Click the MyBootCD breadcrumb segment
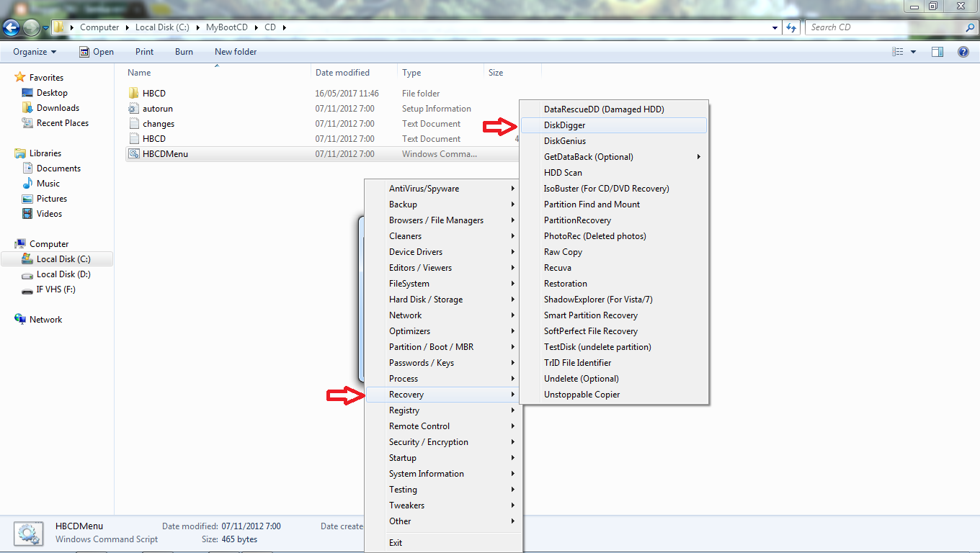The image size is (980, 553). 227,27
